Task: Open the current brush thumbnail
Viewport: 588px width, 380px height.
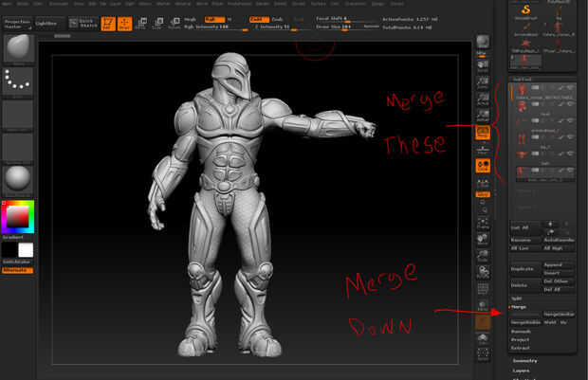Action: [x=19, y=49]
